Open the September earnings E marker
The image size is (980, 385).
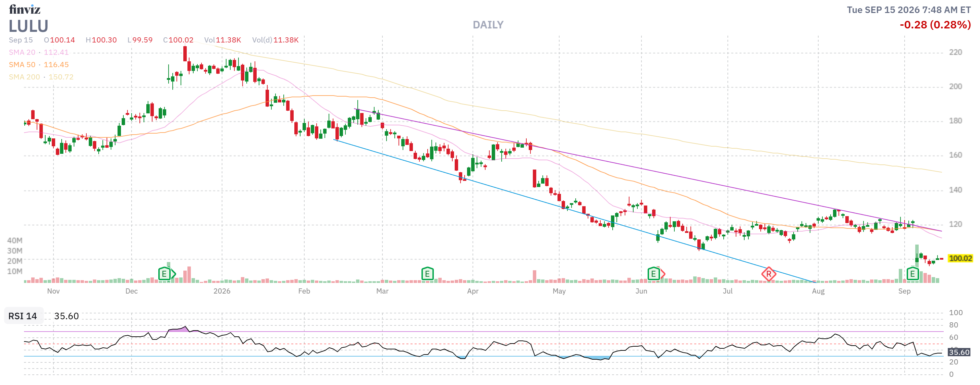[912, 274]
